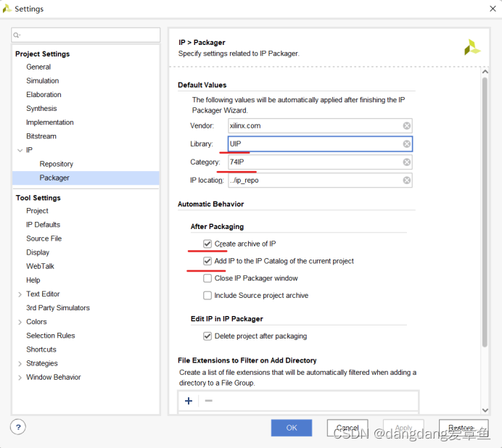502x448 pixels.
Task: Expand the Colors settings node
Action: [20, 322]
